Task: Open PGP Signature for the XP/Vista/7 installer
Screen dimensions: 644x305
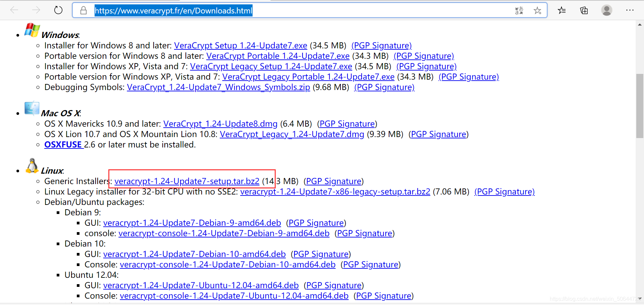Action: (426, 67)
